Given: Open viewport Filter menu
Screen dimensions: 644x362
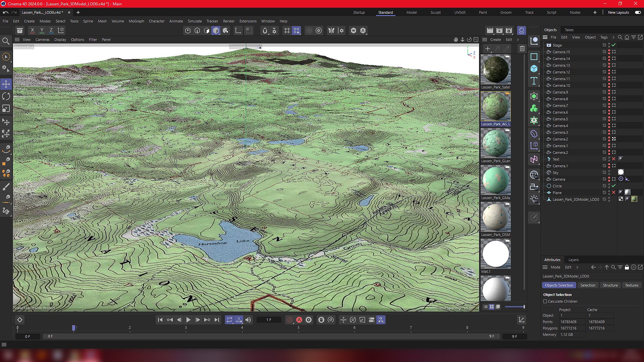Looking at the screenshot, I should tap(93, 40).
